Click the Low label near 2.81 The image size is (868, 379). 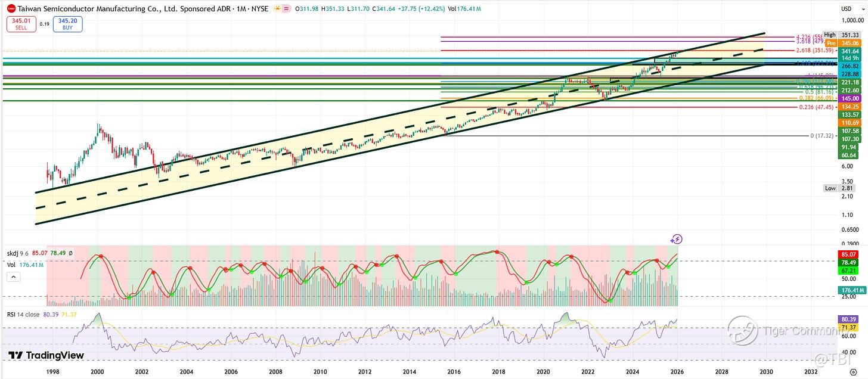[830, 188]
